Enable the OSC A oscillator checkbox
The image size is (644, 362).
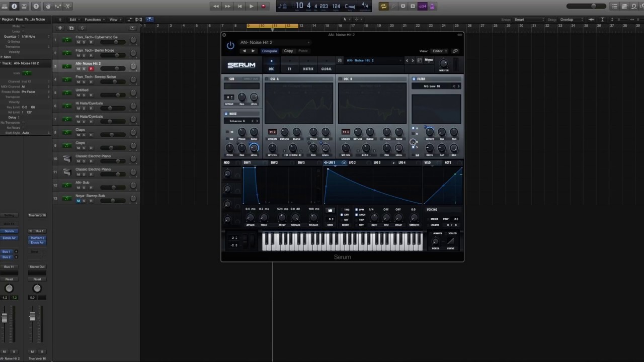point(267,79)
